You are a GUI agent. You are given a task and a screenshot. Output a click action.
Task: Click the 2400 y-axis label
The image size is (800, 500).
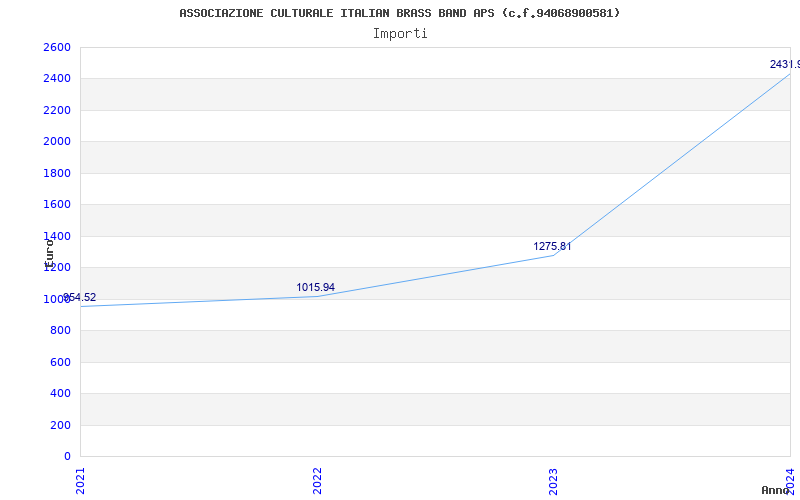coord(57,79)
